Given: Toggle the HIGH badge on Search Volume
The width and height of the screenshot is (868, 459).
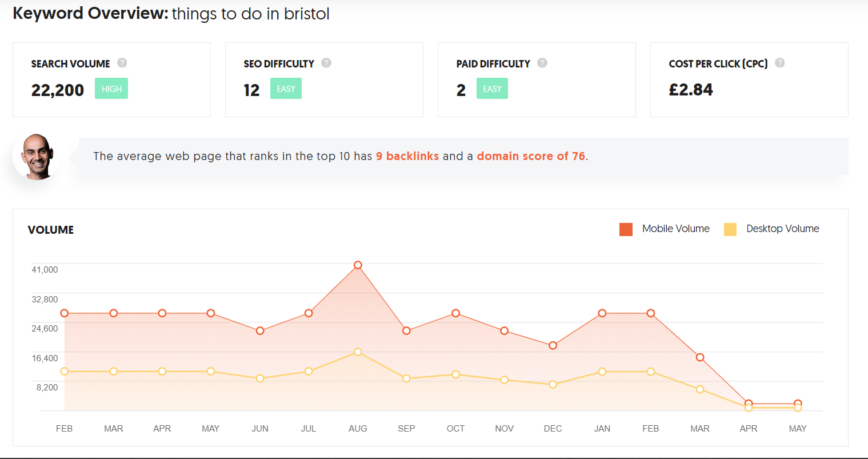Looking at the screenshot, I should [111, 89].
